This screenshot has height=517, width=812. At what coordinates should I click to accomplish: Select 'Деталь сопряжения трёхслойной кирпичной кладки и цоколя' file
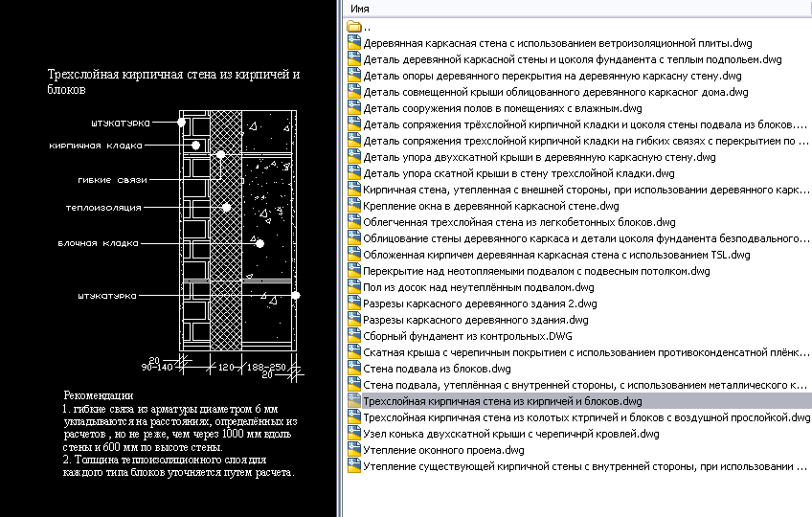(585, 124)
